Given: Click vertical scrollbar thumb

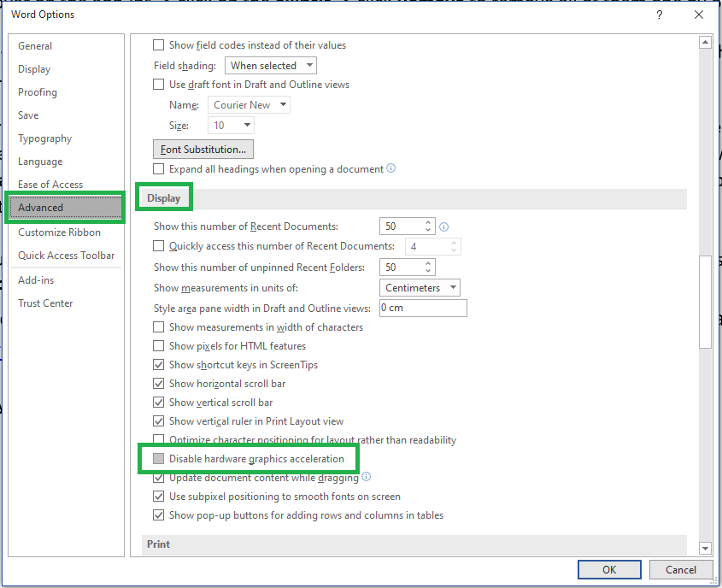Looking at the screenshot, I should [705, 302].
